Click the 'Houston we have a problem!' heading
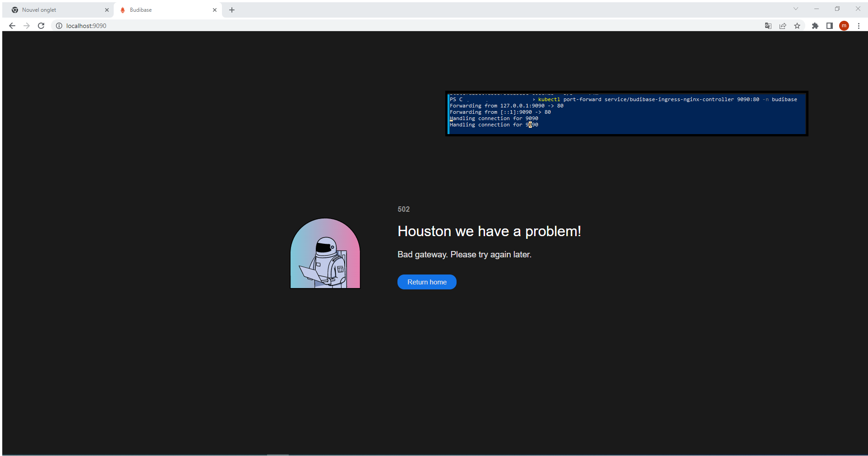This screenshot has width=868, height=456. (x=489, y=231)
